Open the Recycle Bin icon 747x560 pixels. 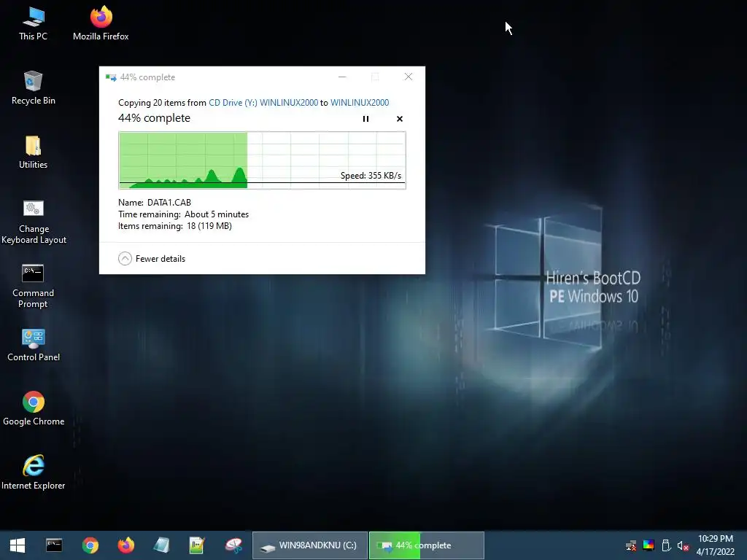click(33, 88)
